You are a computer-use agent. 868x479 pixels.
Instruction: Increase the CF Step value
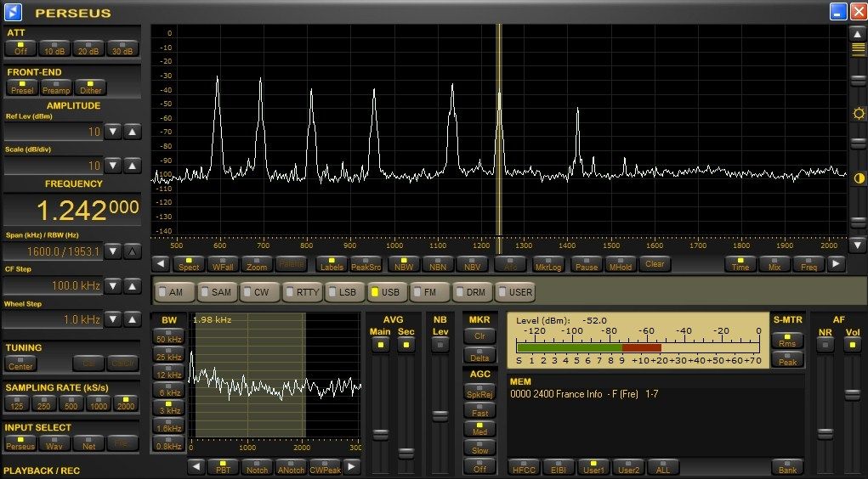tap(133, 286)
